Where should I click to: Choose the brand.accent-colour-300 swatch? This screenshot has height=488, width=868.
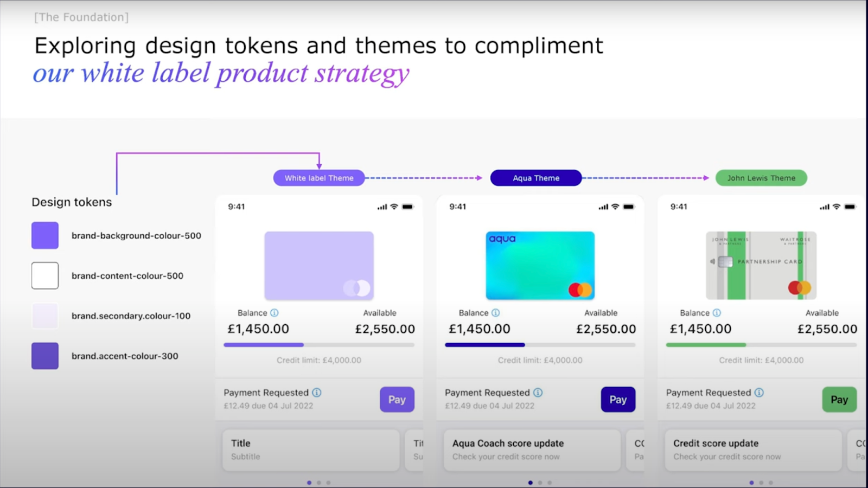pyautogui.click(x=45, y=356)
